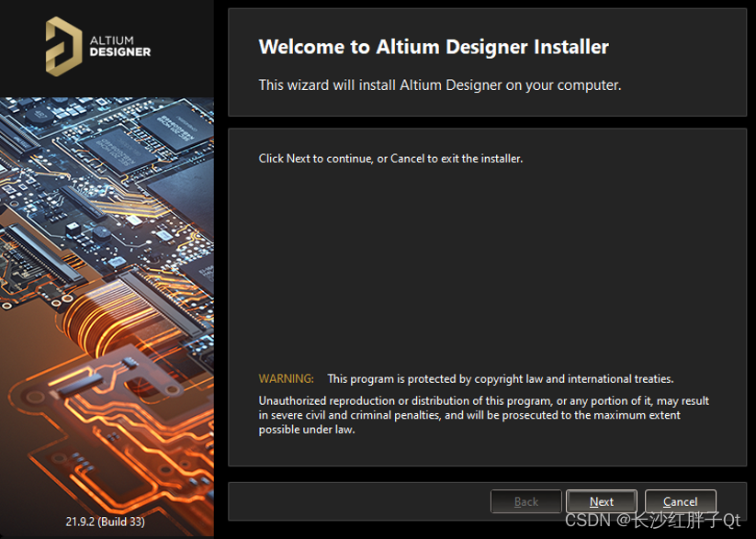Click the 'This wizard will install' subtitle

pos(439,84)
